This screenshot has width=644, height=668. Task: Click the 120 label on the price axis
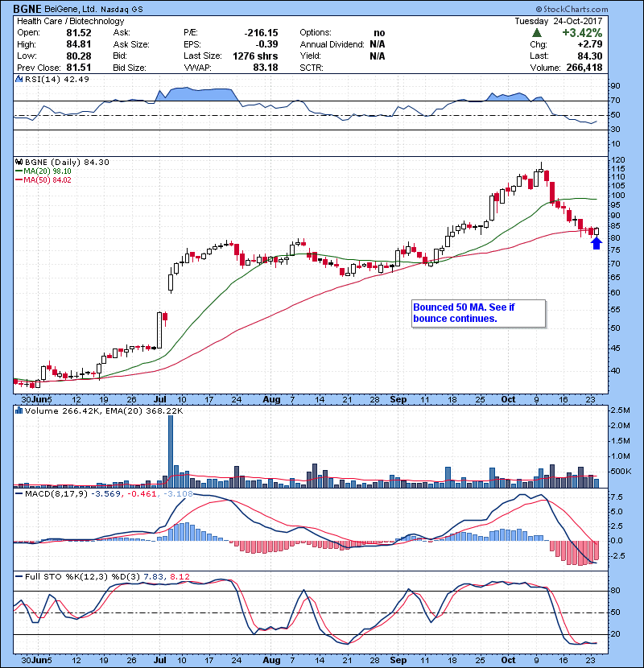pos(618,160)
